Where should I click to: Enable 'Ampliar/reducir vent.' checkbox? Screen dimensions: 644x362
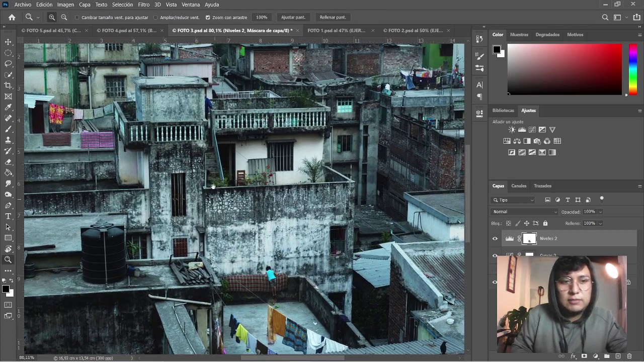(155, 18)
